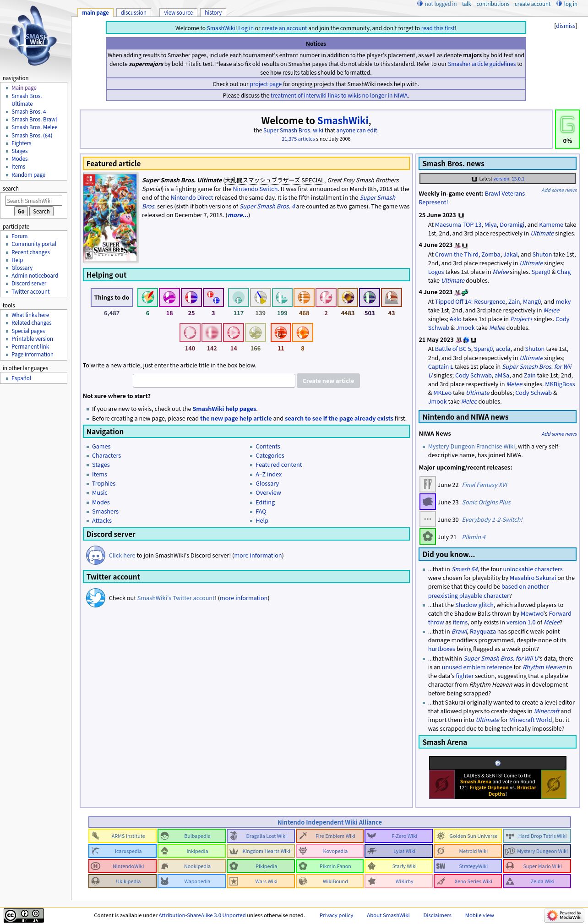The height and width of the screenshot is (924, 588).
Task: Click the new article title input box
Action: tap(214, 381)
